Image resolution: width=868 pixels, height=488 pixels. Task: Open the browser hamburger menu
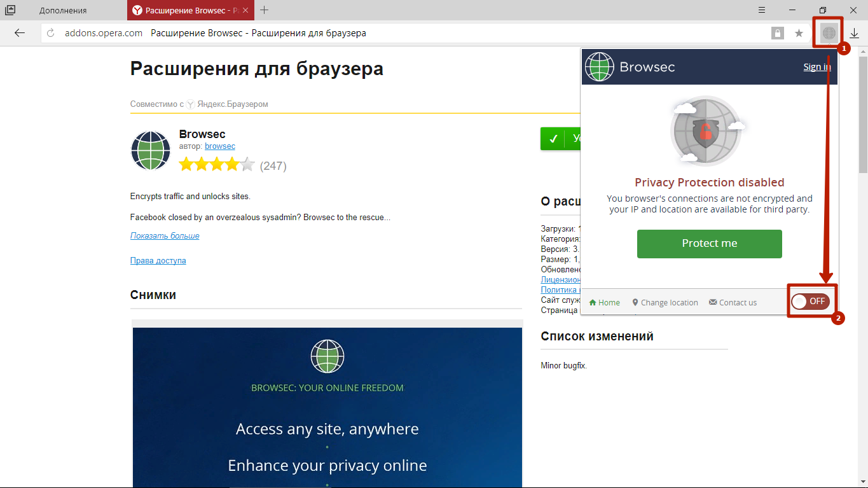pos(762,10)
